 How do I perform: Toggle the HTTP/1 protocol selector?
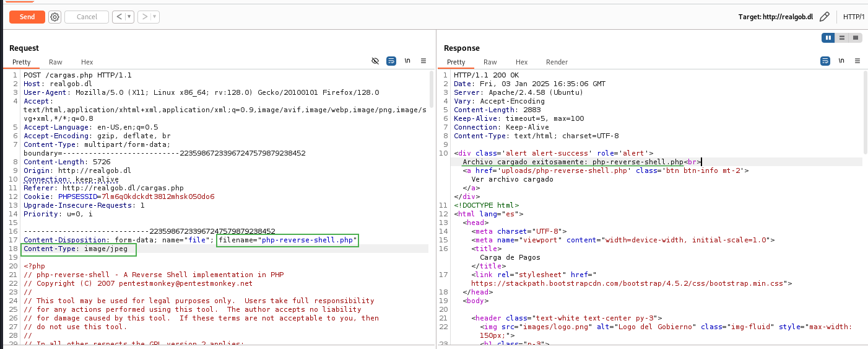[x=854, y=17]
